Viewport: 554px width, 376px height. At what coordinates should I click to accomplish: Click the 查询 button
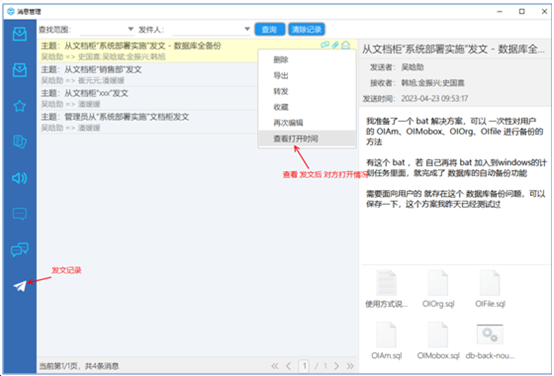point(270,29)
